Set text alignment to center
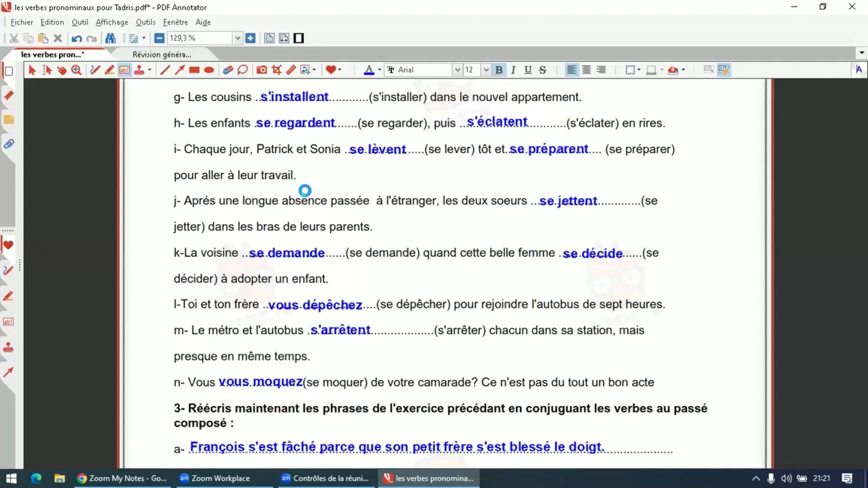Viewport: 868px width, 488px height. (586, 70)
